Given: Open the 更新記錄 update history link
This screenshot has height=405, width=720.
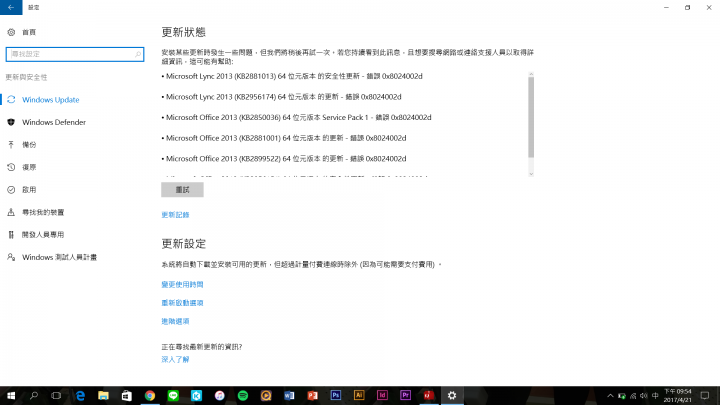Looking at the screenshot, I should coord(175,214).
